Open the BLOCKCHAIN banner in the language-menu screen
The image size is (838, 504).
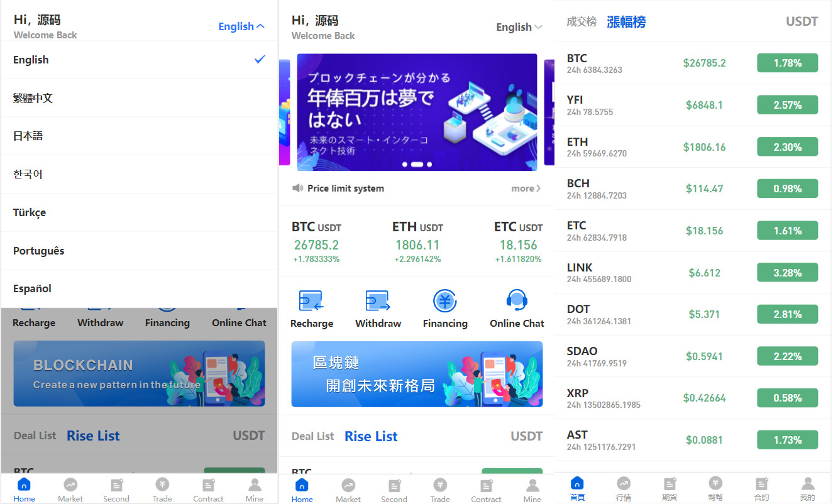tap(139, 373)
